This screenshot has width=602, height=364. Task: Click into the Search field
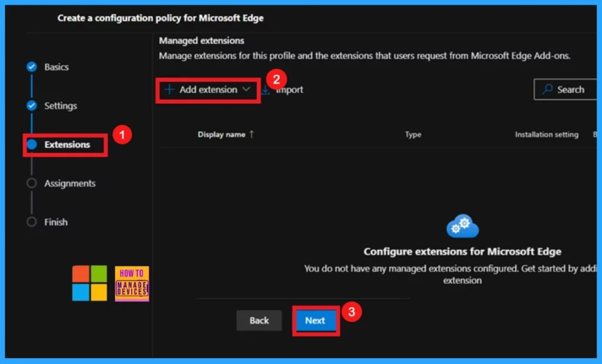[565, 89]
